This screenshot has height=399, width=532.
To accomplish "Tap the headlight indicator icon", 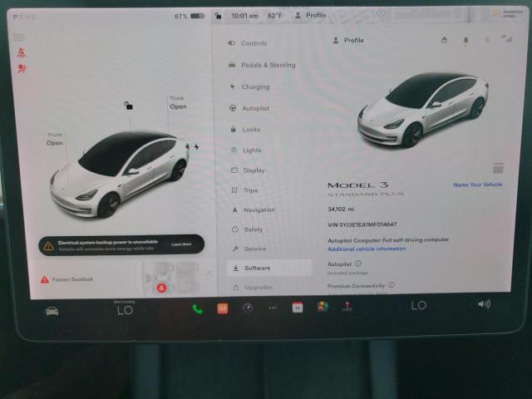I will tap(20, 37).
